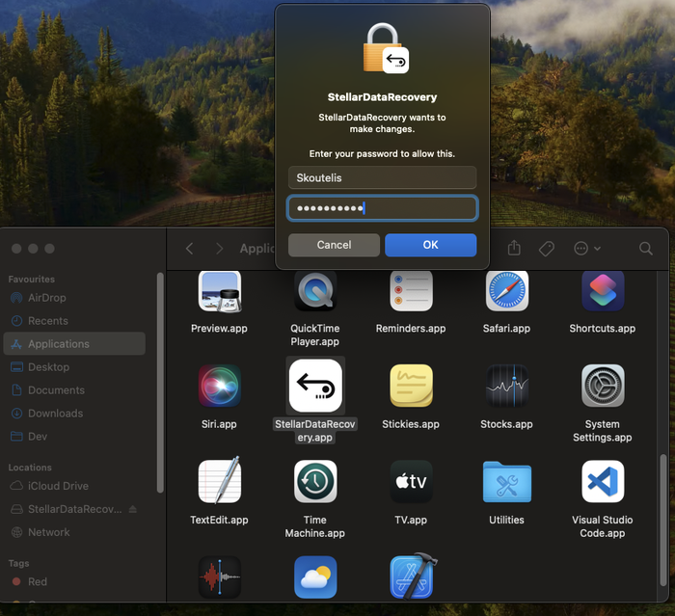The width and height of the screenshot is (675, 616).
Task: Select the Weather app icon
Action: coord(315,577)
